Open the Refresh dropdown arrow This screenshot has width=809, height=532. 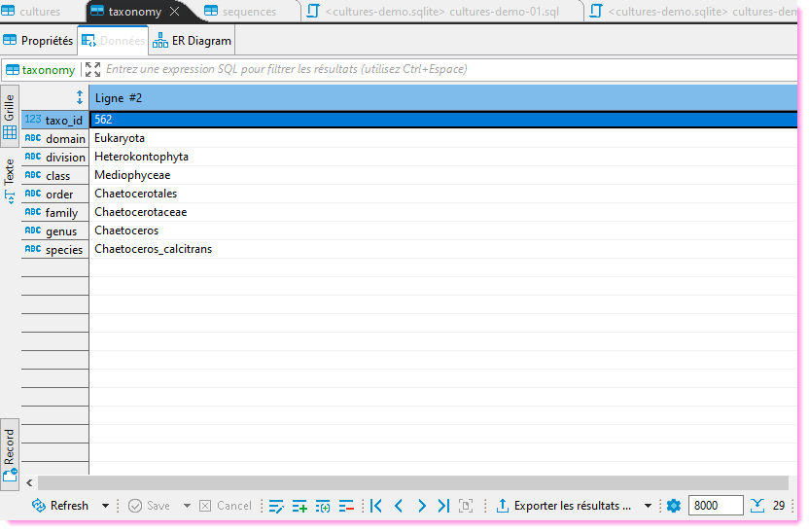pyautogui.click(x=105, y=506)
